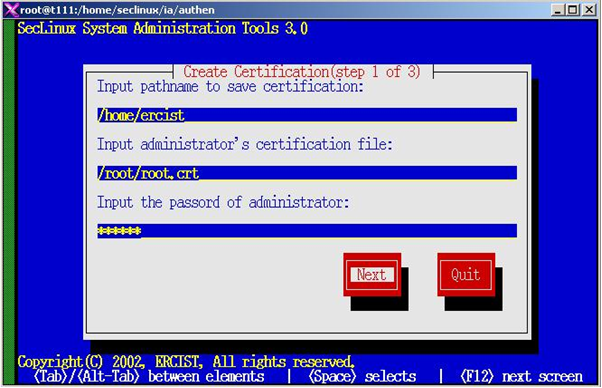Click the '<F12> next screen' hint
Viewport: 602px width, 388px height.
point(521,376)
